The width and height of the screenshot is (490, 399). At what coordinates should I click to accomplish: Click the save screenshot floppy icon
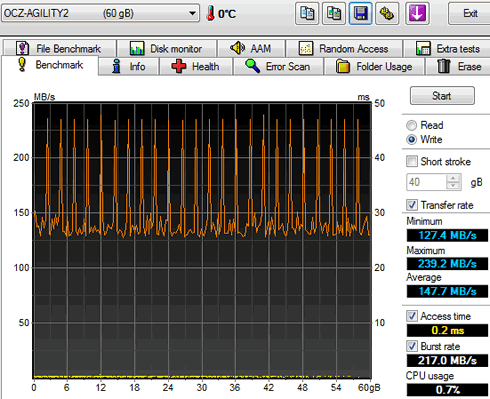point(360,13)
